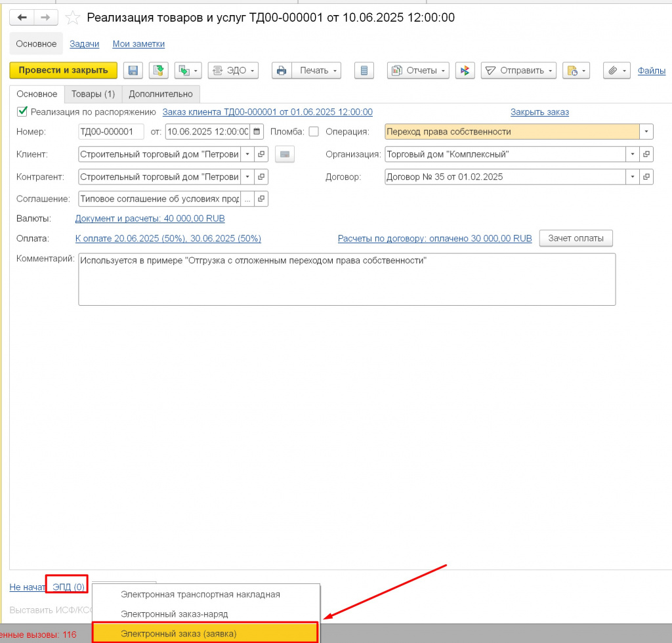
Task: Select Электронный заказ (заявка) menu item
Action: click(x=205, y=633)
